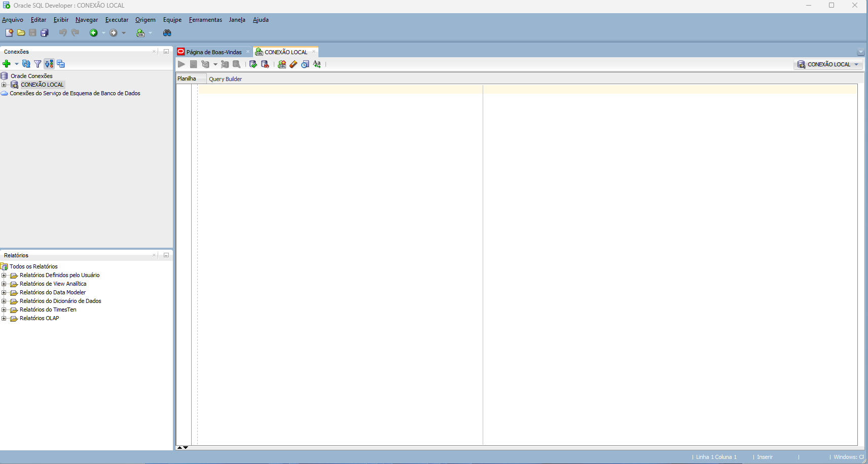This screenshot has width=868, height=464.
Task: Click the Autotrace icon
Action: click(x=225, y=64)
